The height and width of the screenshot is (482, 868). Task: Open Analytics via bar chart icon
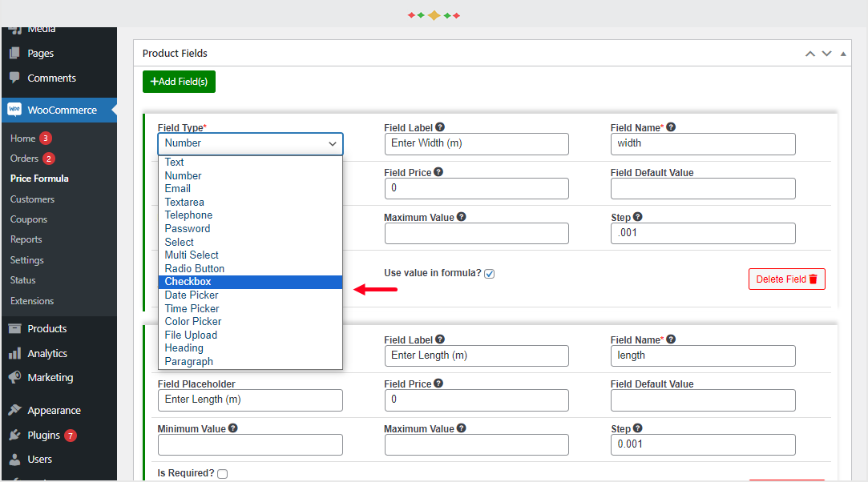15,353
